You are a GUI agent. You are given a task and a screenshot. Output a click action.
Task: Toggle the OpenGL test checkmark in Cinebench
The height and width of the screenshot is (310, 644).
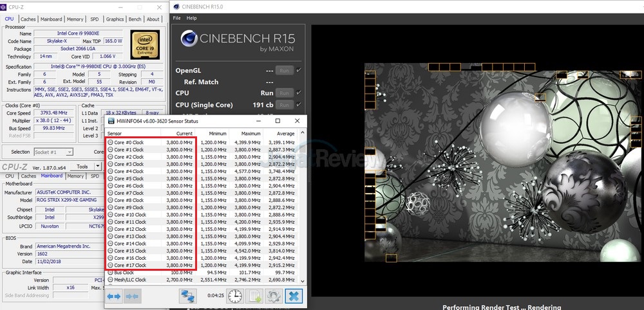(x=299, y=70)
